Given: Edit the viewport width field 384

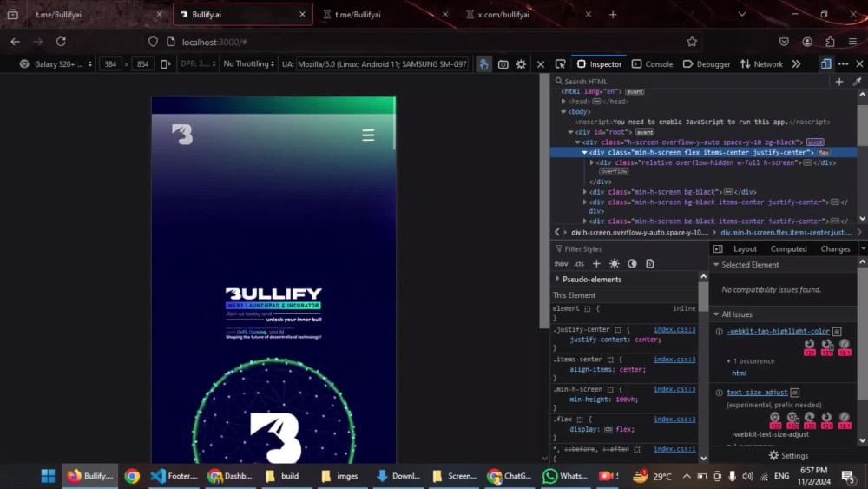Looking at the screenshot, I should pos(110,64).
